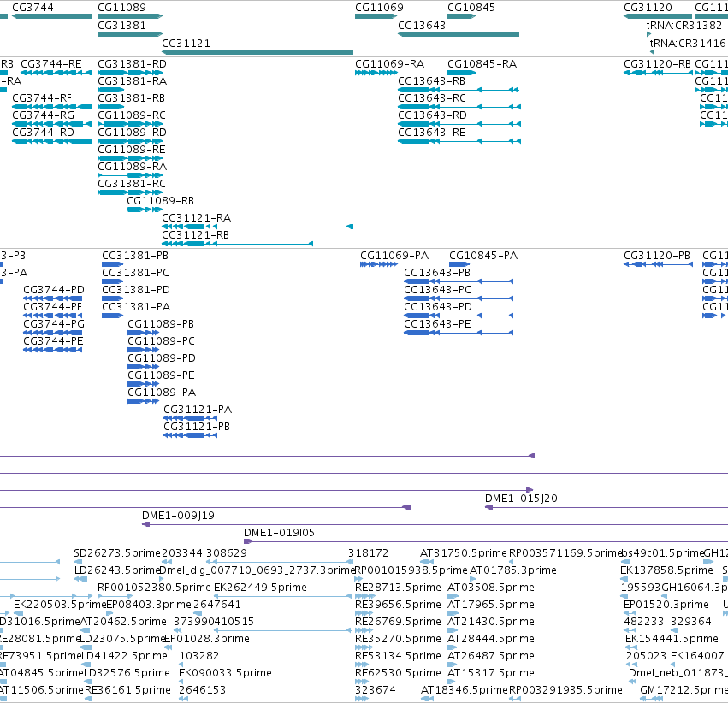
Task: Select protein CG3744-PD
Action: (x=52, y=298)
